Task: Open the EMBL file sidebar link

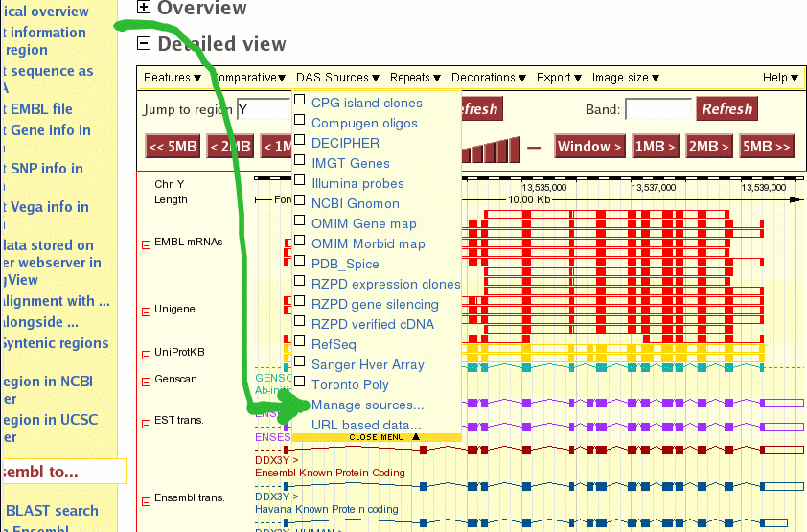Action: point(37,109)
